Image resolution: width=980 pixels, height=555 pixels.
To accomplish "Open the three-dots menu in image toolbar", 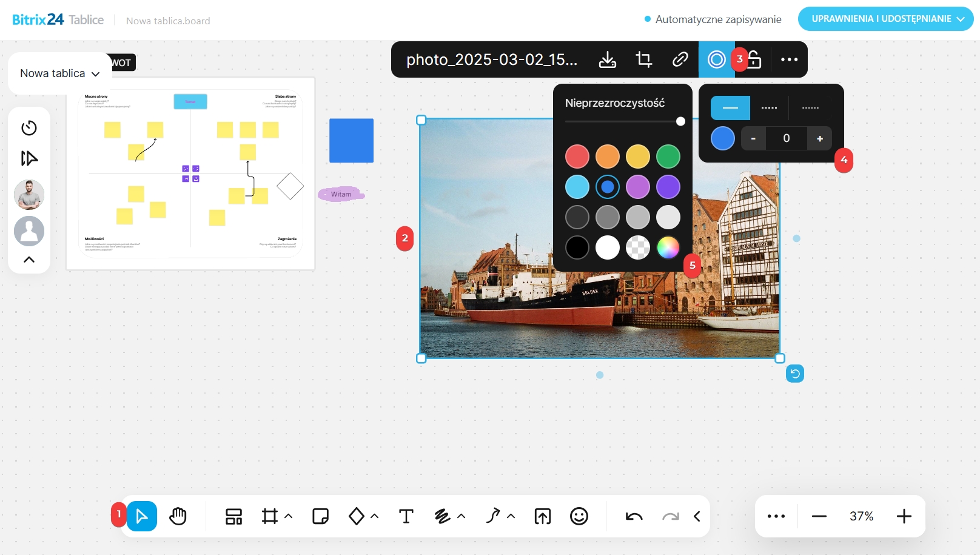I will coord(789,59).
